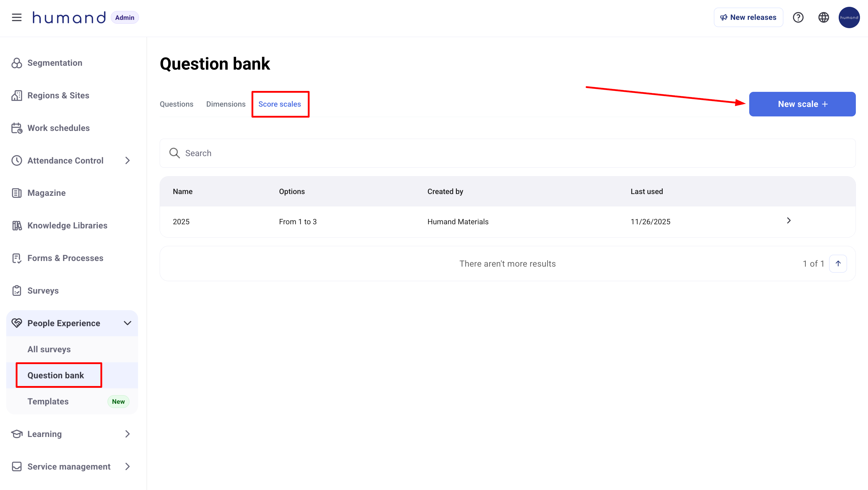This screenshot has width=868, height=490.
Task: Open Work schedules section
Action: (58, 128)
